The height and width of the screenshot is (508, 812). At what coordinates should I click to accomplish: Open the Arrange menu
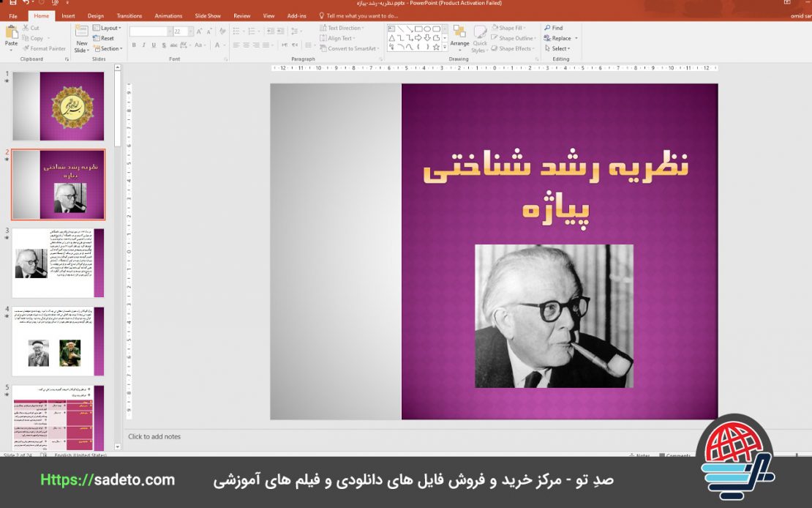459,37
